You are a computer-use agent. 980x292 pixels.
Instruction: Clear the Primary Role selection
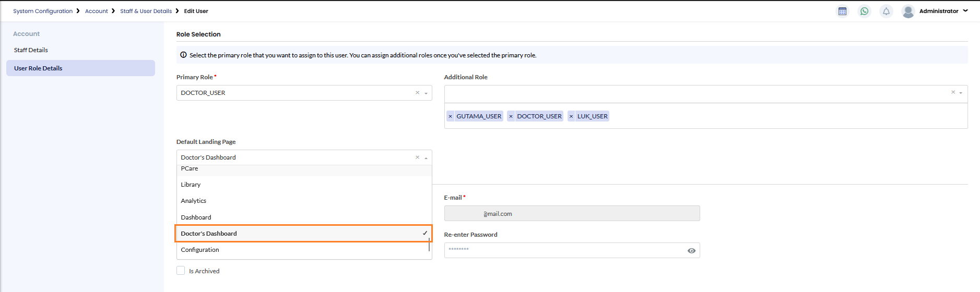coord(417,93)
